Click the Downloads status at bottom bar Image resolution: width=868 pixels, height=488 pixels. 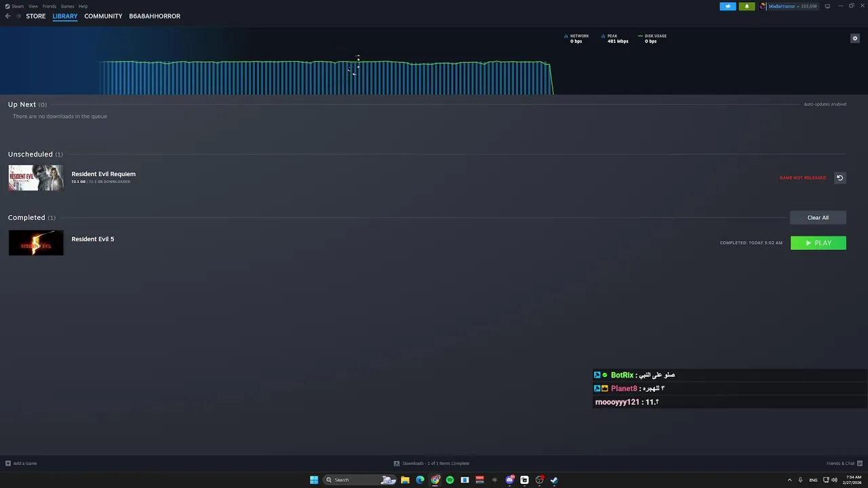pyautogui.click(x=431, y=464)
